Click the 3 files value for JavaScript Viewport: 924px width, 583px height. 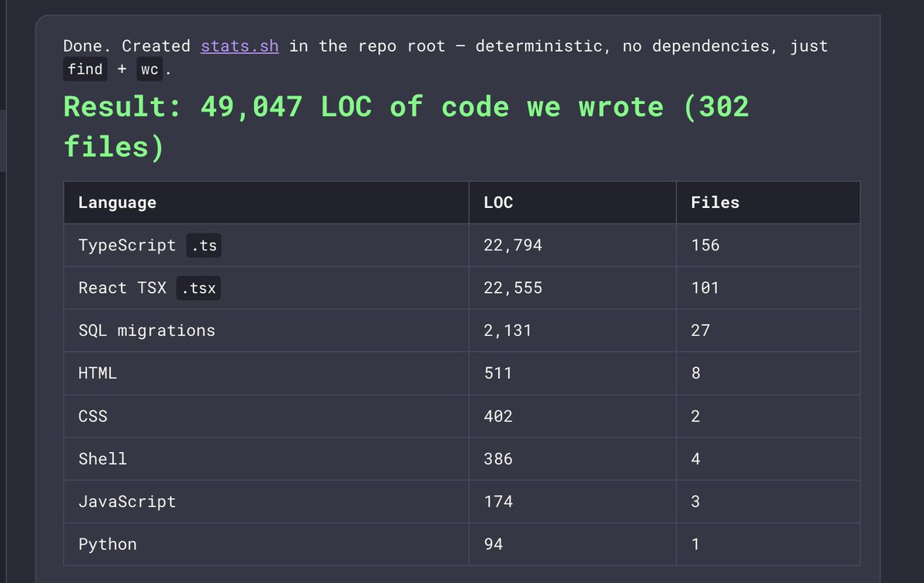696,502
